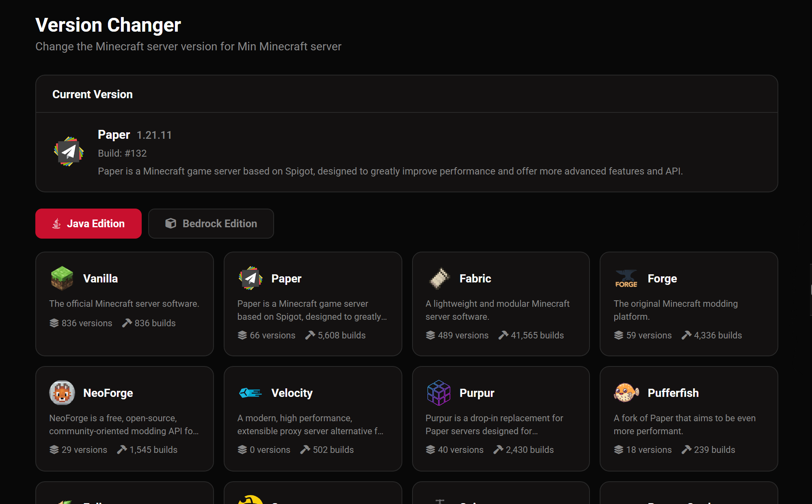Open the Vanilla server card title

pyautogui.click(x=100, y=279)
